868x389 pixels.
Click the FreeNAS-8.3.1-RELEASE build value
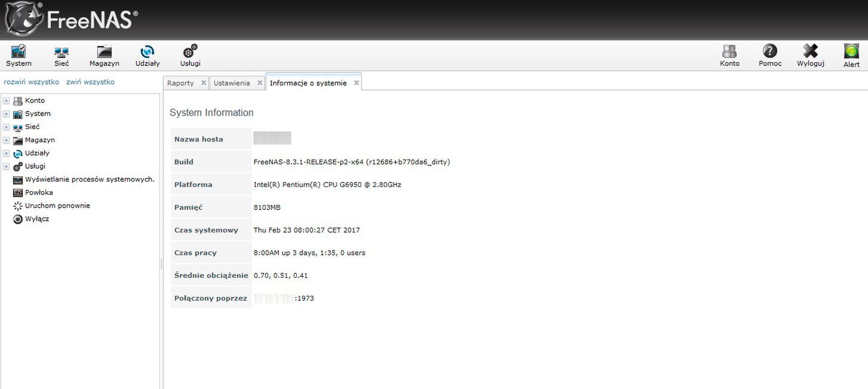[x=352, y=162]
